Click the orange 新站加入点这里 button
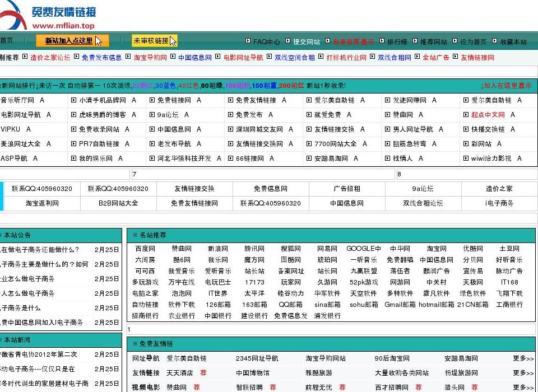Viewport: 538px width, 392px height. [72, 41]
